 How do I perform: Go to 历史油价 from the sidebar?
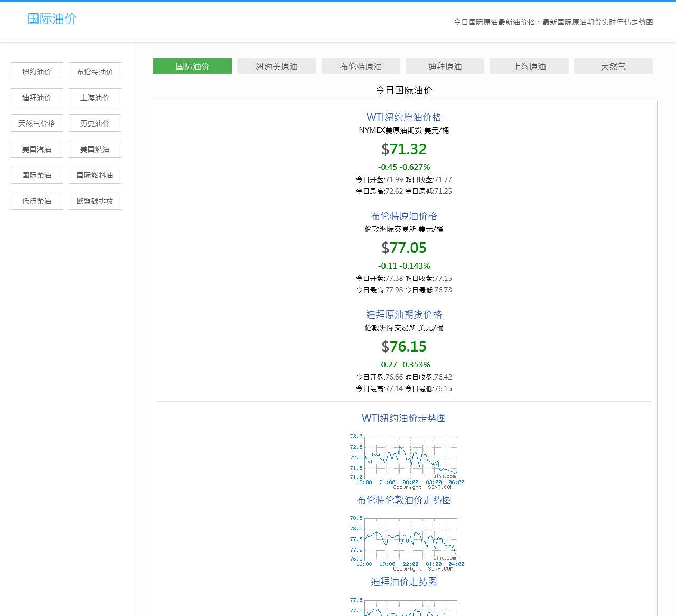pos(95,124)
